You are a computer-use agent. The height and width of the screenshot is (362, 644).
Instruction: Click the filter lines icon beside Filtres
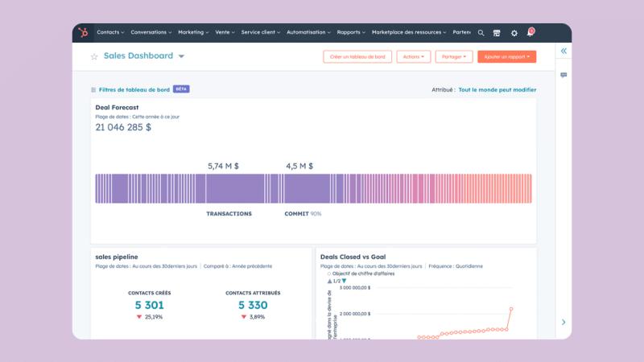(93, 90)
